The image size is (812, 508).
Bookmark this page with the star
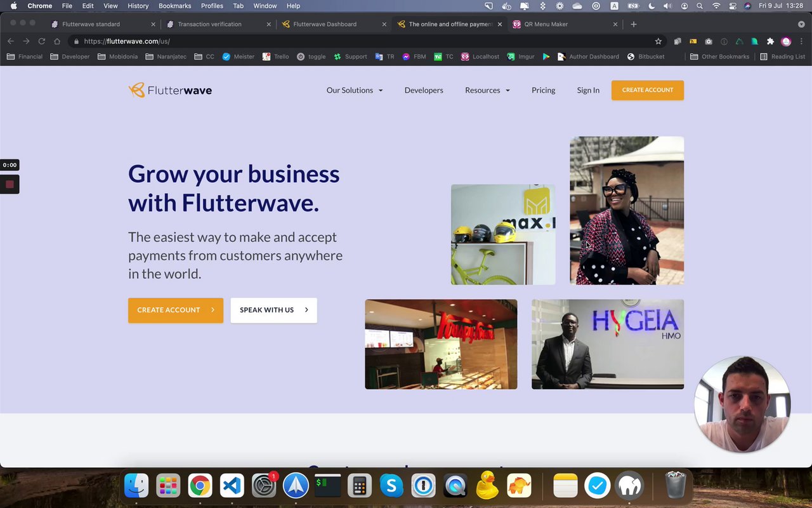[658, 41]
